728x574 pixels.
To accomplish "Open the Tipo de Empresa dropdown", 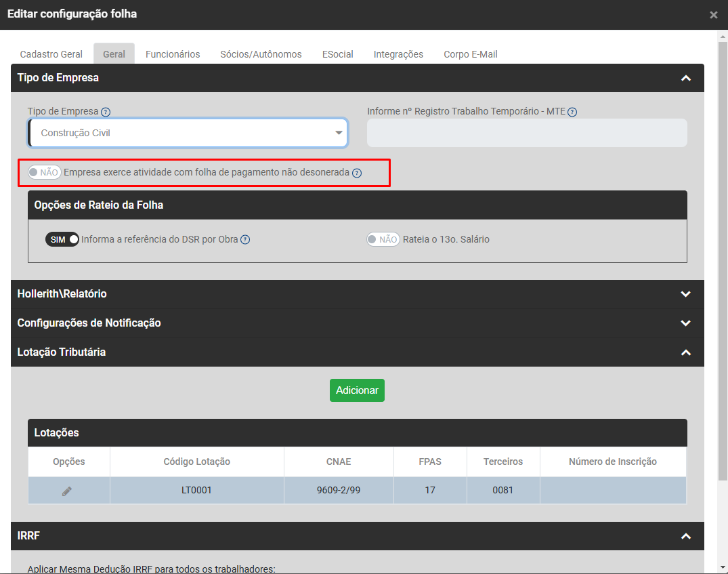I will (188, 133).
